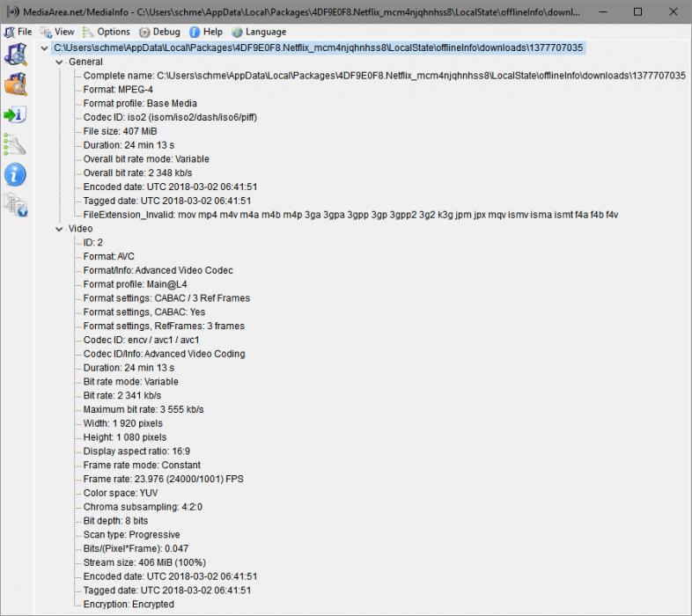Select Frame rate: 23.976 FPS row
Image resolution: width=692 pixels, height=616 pixels.
click(x=163, y=479)
